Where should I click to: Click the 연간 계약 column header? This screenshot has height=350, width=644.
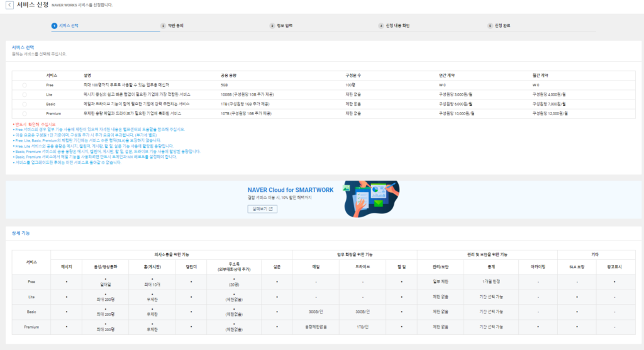coord(447,76)
